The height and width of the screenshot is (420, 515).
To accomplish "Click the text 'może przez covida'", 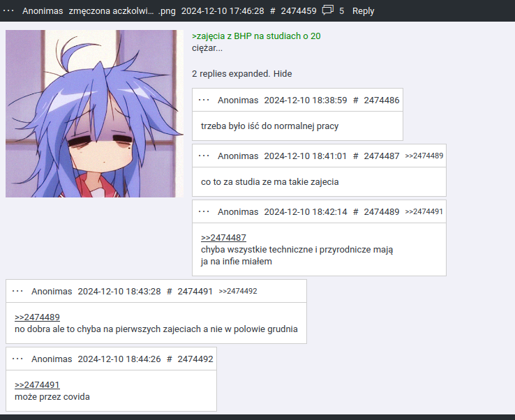I will click(52, 397).
